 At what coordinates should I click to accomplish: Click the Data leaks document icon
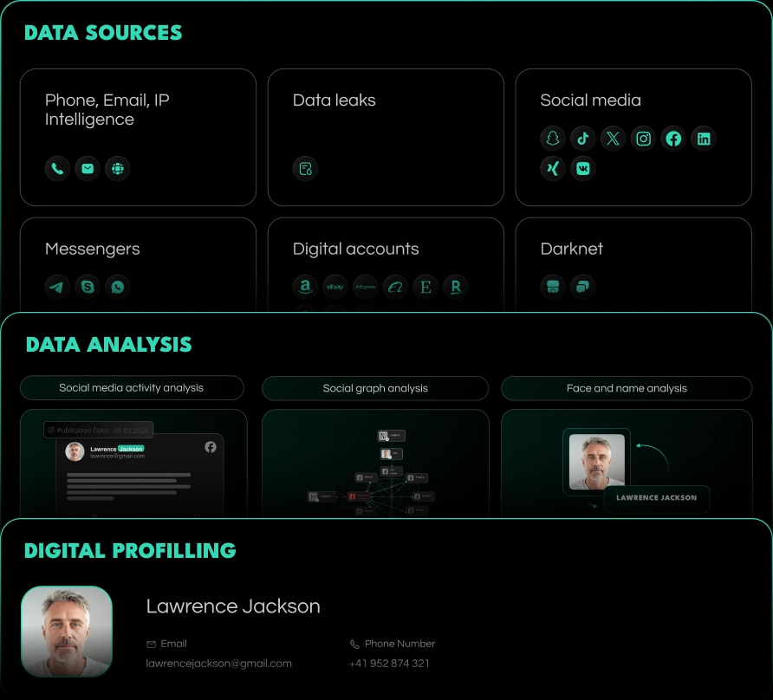306,169
